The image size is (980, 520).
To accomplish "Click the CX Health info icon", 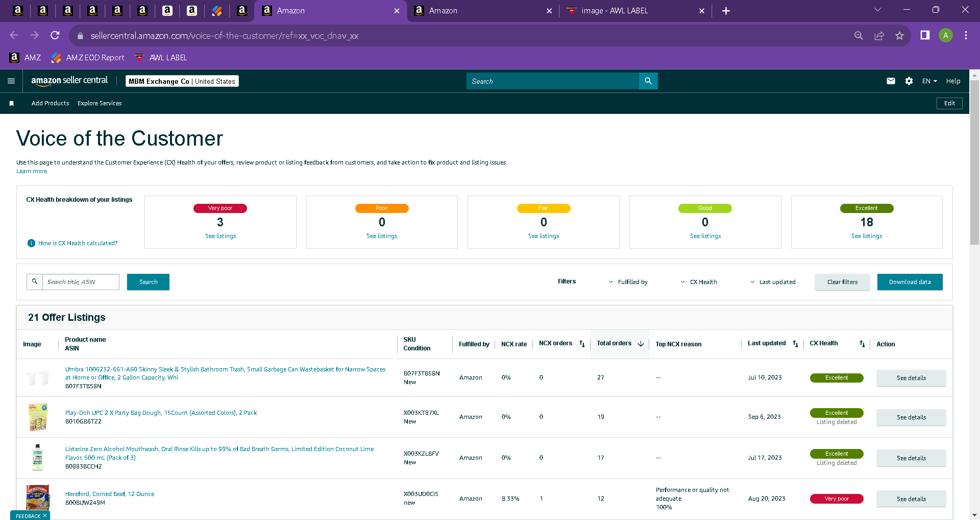I will [x=31, y=243].
